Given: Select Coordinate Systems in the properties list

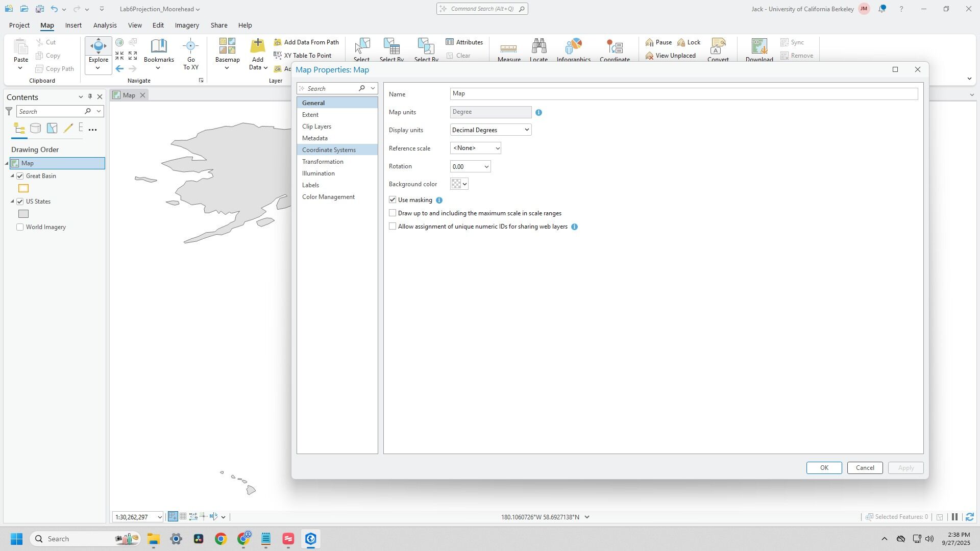Looking at the screenshot, I should [x=329, y=150].
